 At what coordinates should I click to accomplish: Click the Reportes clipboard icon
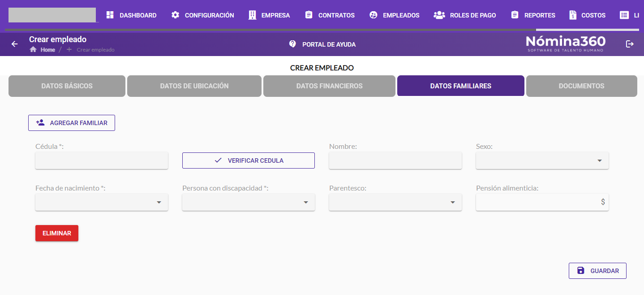515,15
